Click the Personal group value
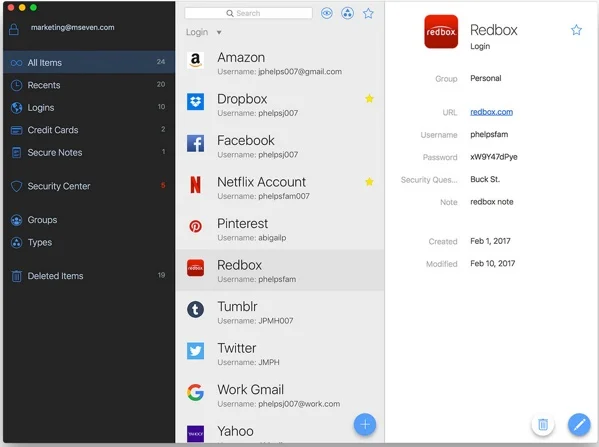The height and width of the screenshot is (447, 599). coord(486,78)
